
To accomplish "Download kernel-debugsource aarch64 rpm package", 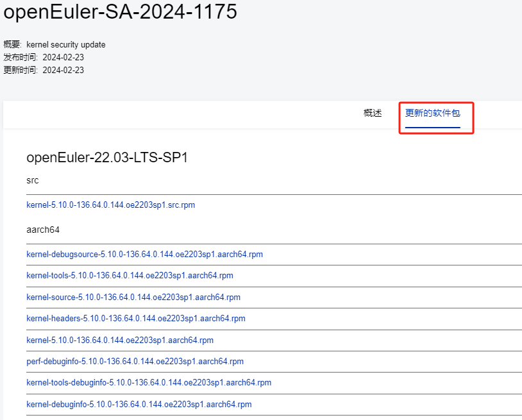I will point(144,254).
